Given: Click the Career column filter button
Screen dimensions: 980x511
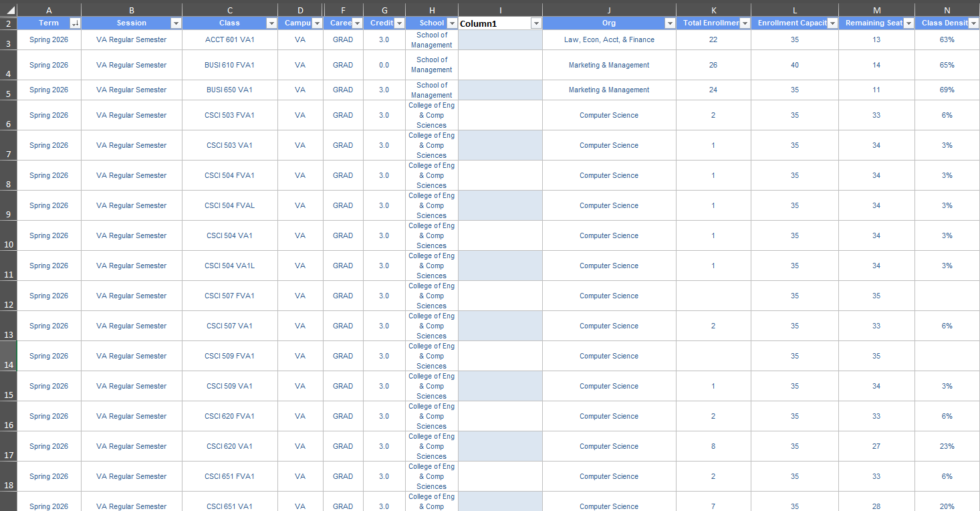Looking at the screenshot, I should tap(358, 23).
